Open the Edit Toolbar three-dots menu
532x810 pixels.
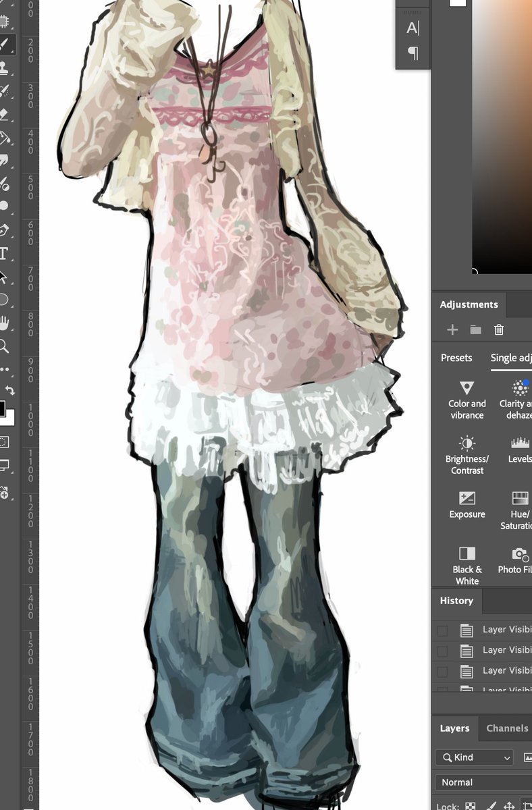tap(4, 369)
